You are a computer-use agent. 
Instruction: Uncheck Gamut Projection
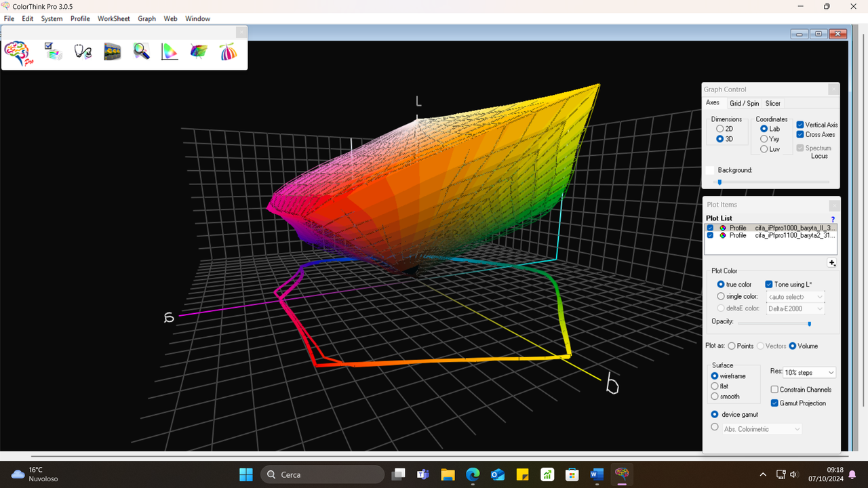click(774, 403)
